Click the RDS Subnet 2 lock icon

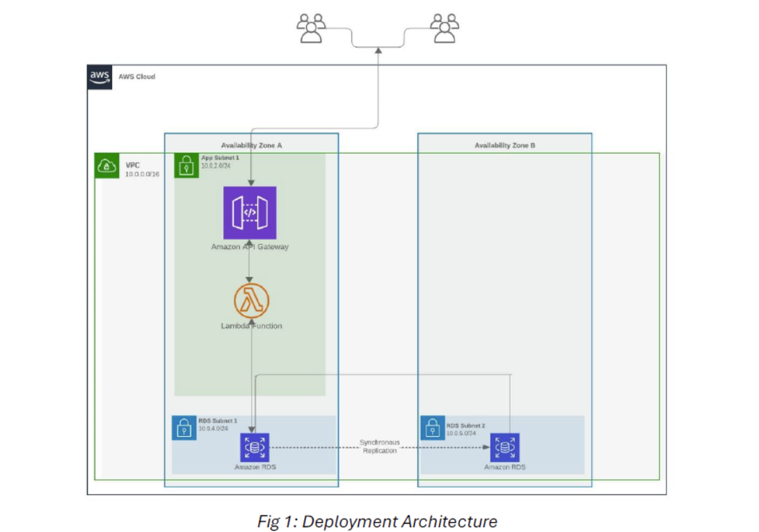tap(433, 428)
